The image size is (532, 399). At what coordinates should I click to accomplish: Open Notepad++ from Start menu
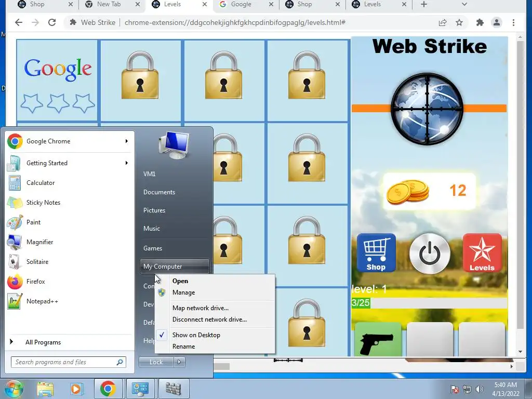point(70,301)
